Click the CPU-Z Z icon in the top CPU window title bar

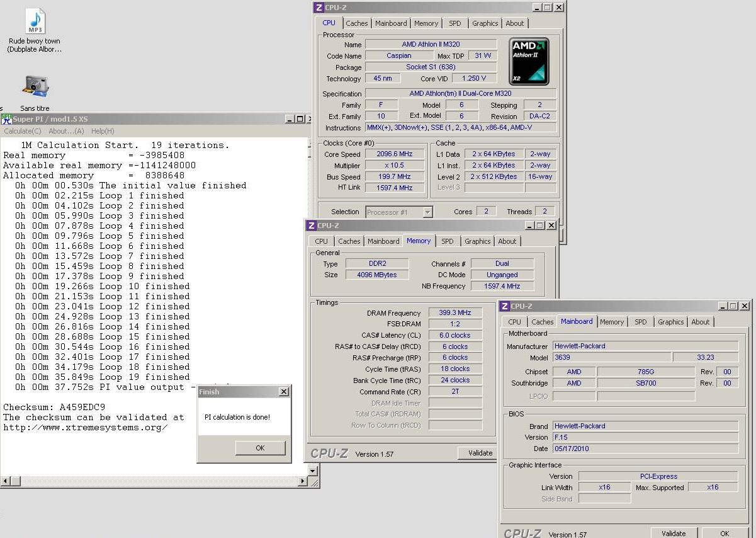click(319, 8)
